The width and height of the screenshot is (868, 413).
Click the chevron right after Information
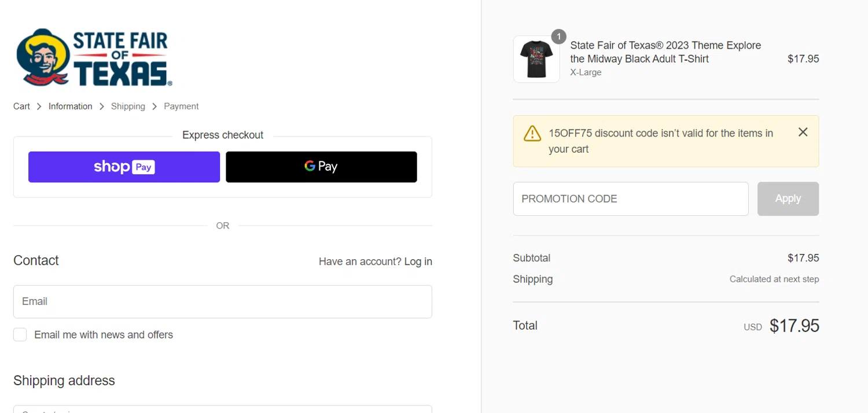(x=102, y=106)
